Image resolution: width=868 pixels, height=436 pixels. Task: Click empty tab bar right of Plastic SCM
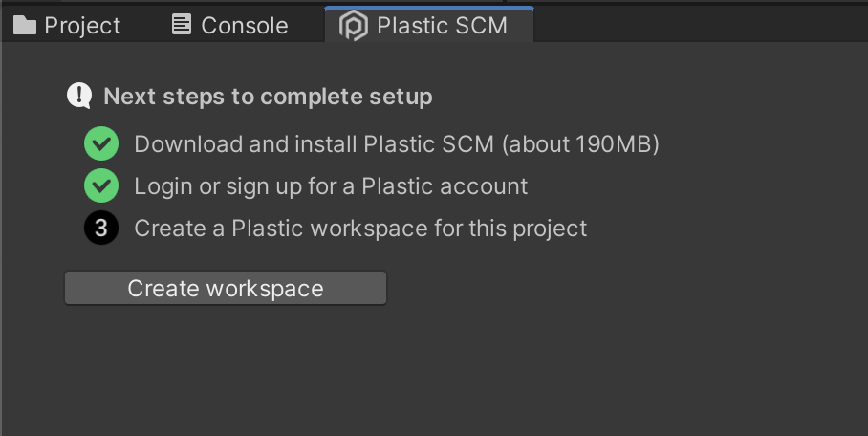(x=698, y=26)
